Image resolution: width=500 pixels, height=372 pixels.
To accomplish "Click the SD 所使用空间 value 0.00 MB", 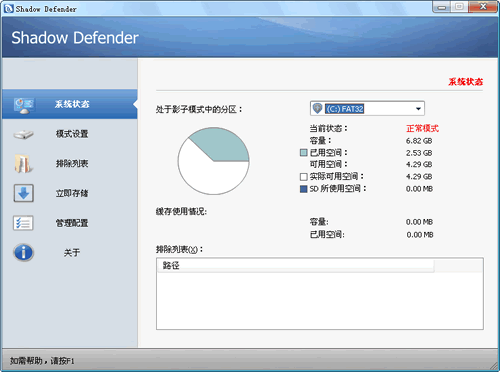I will coord(419,189).
